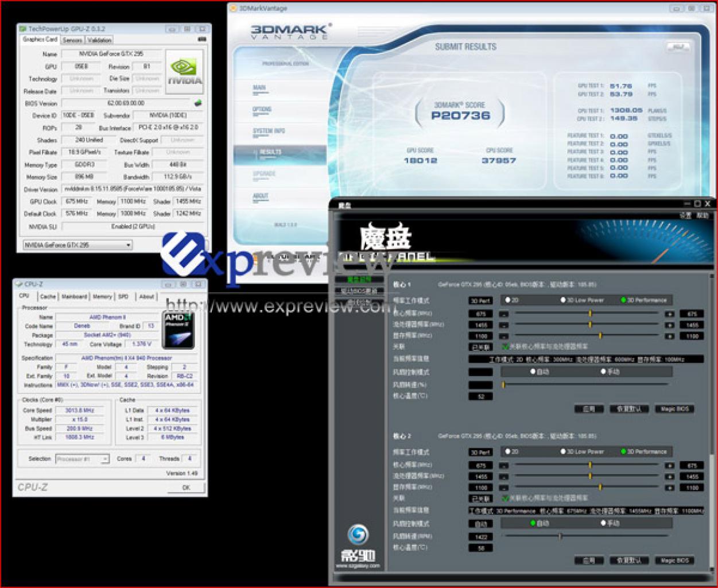Click the camera screenshot icon in GPU-Z
This screenshot has height=588, width=718.
point(201,40)
